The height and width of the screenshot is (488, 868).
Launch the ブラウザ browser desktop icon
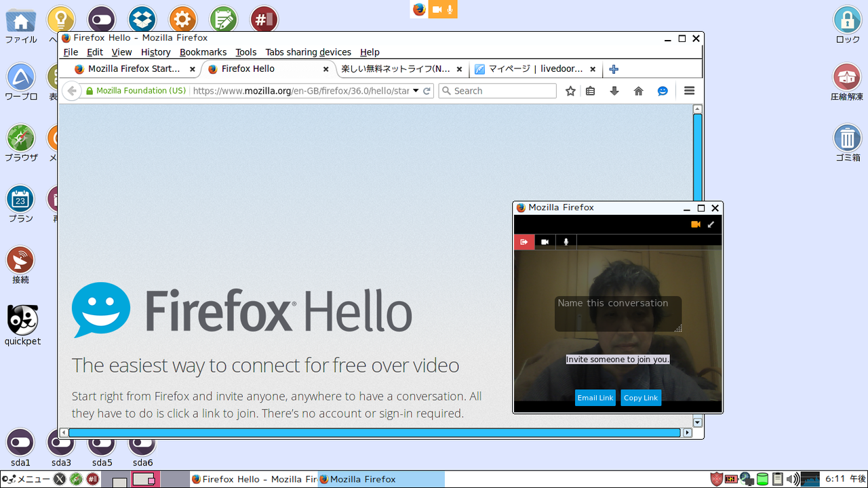click(21, 138)
